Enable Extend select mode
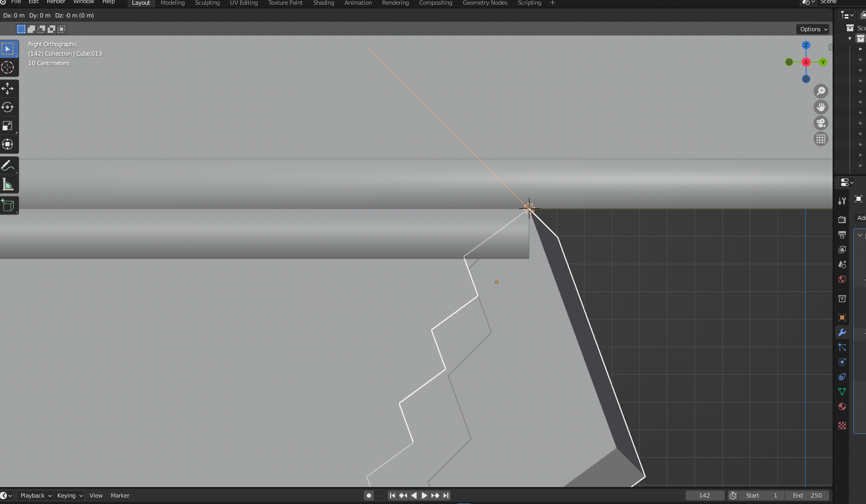Image resolution: width=866 pixels, height=504 pixels. pyautogui.click(x=31, y=29)
